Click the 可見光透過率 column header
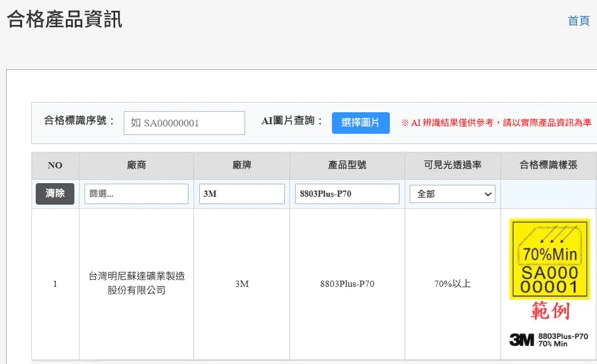The height and width of the screenshot is (364, 597). pyautogui.click(x=452, y=166)
